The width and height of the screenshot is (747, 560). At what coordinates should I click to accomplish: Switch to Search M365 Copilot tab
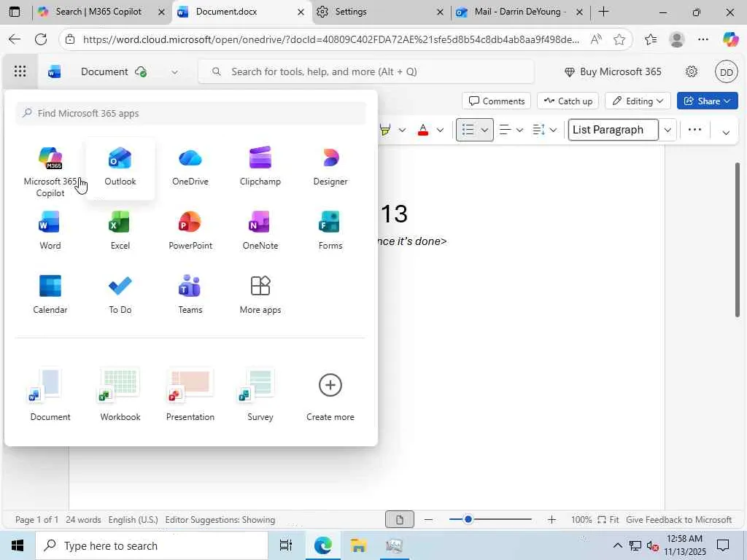(98, 12)
